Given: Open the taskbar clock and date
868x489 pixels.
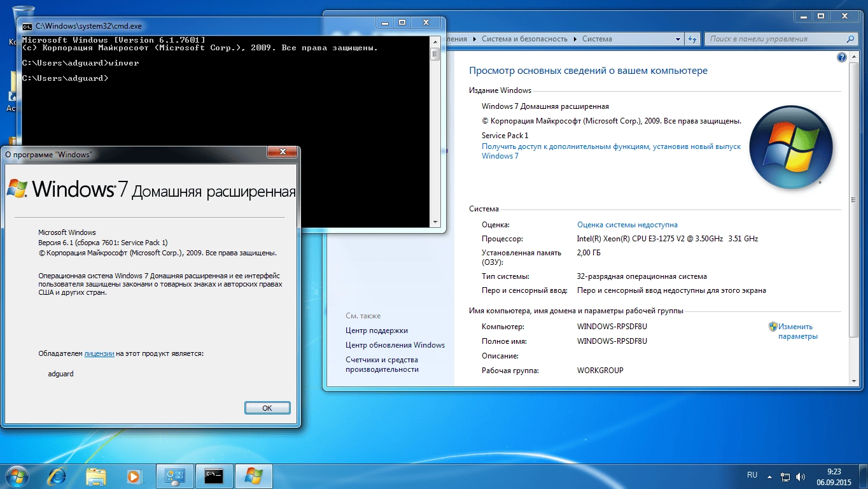Looking at the screenshot, I should point(834,476).
